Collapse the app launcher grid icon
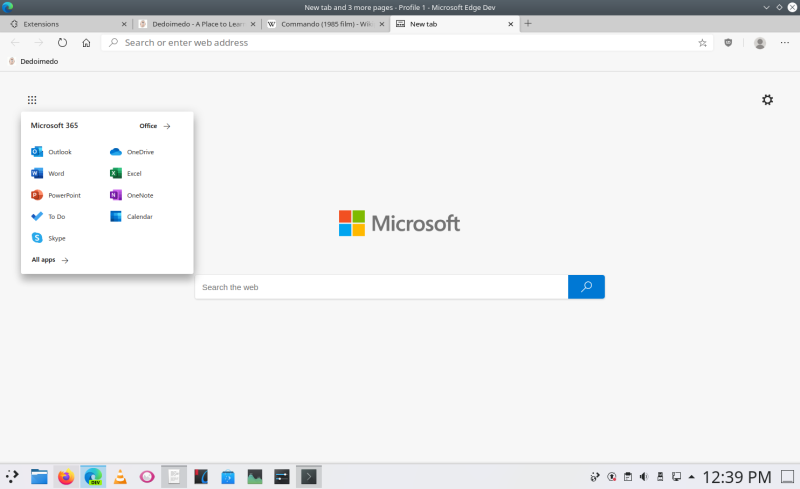 32,100
